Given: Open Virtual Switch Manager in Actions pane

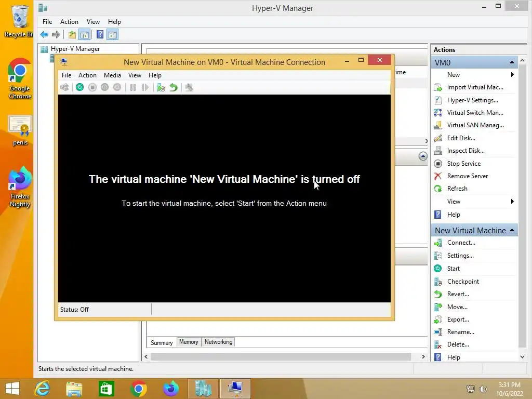Looking at the screenshot, I should [474, 113].
